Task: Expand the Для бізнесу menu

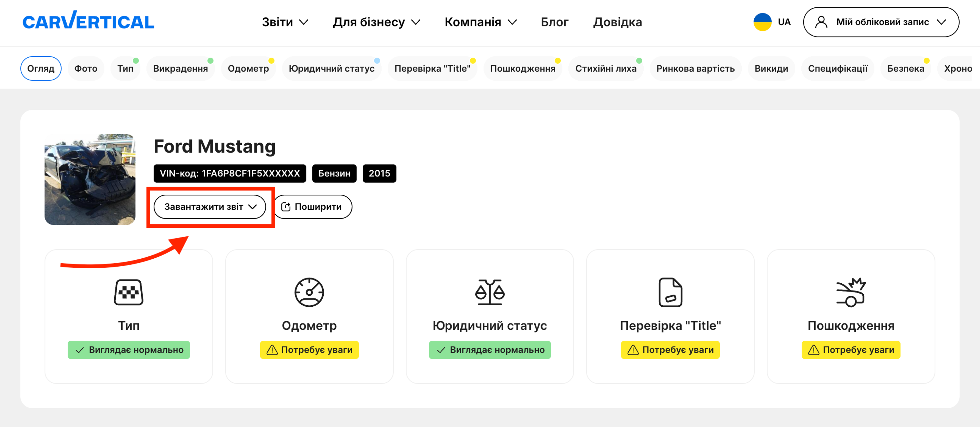Action: (376, 22)
